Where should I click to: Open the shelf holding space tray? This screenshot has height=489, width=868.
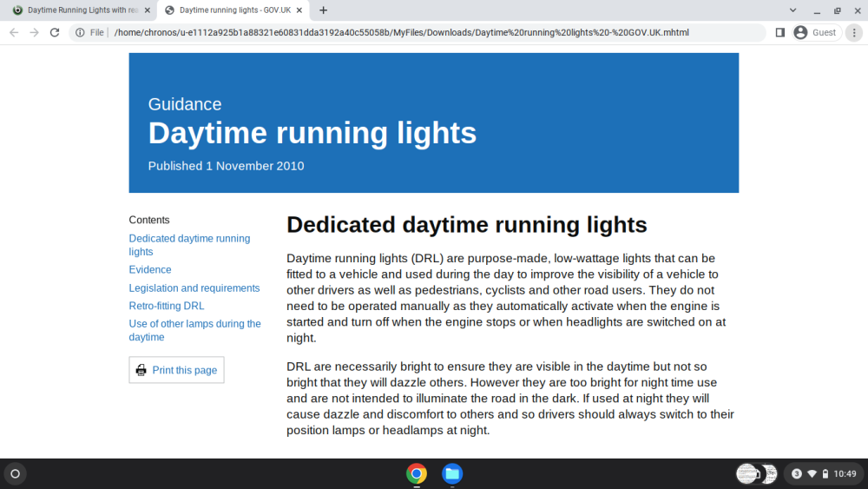tap(756, 473)
